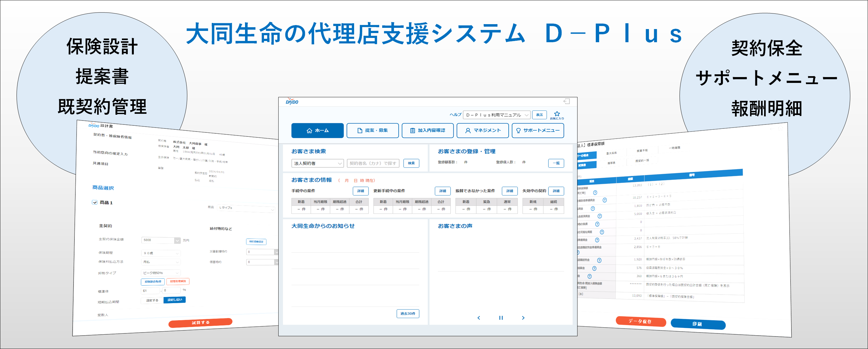Click the help icon beside 1,800 value row
This screenshot has width=868, height=349.
pos(593,209)
